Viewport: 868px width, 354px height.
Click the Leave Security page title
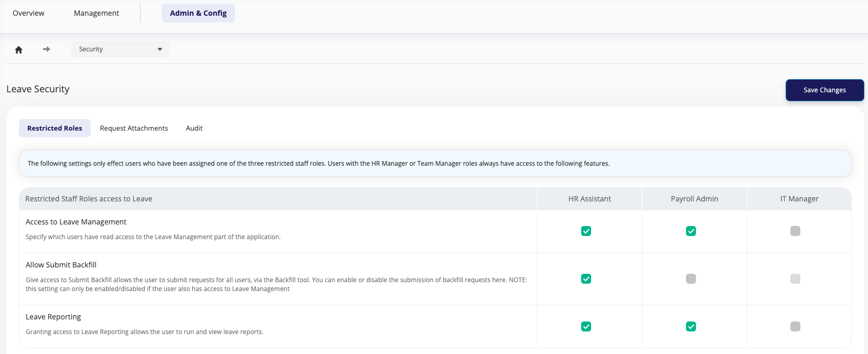tap(38, 89)
